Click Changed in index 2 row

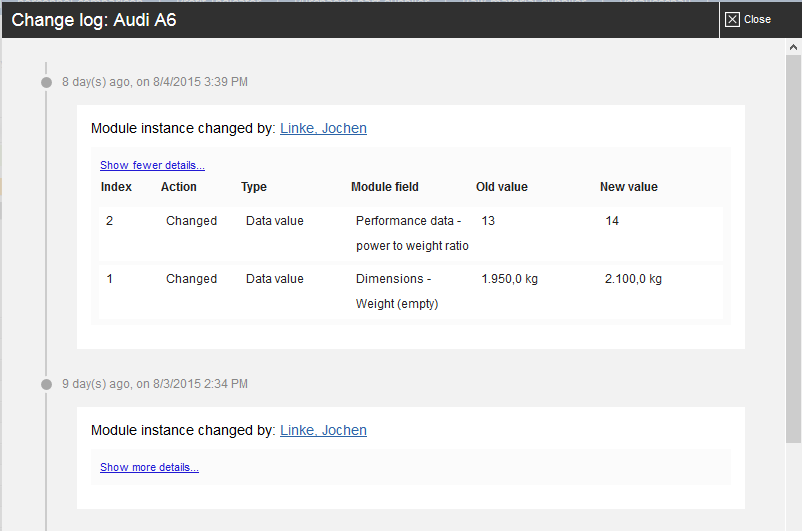click(x=191, y=220)
